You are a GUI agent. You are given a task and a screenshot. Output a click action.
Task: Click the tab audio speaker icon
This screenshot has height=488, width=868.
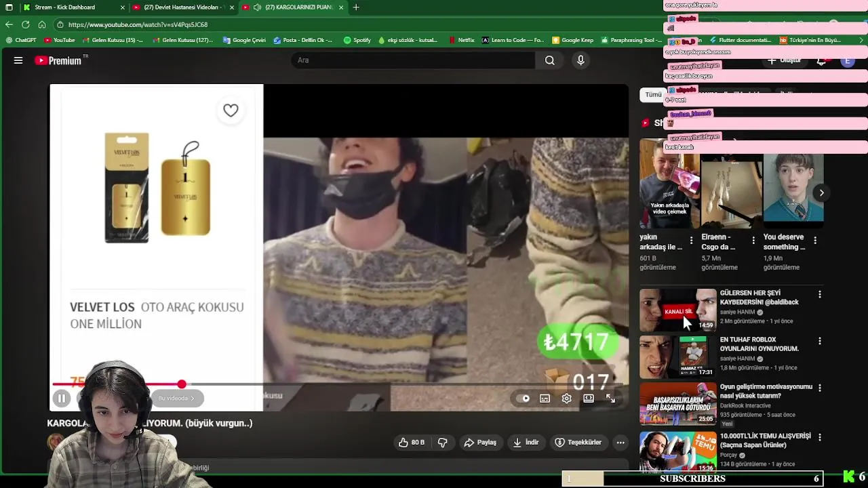257,7
